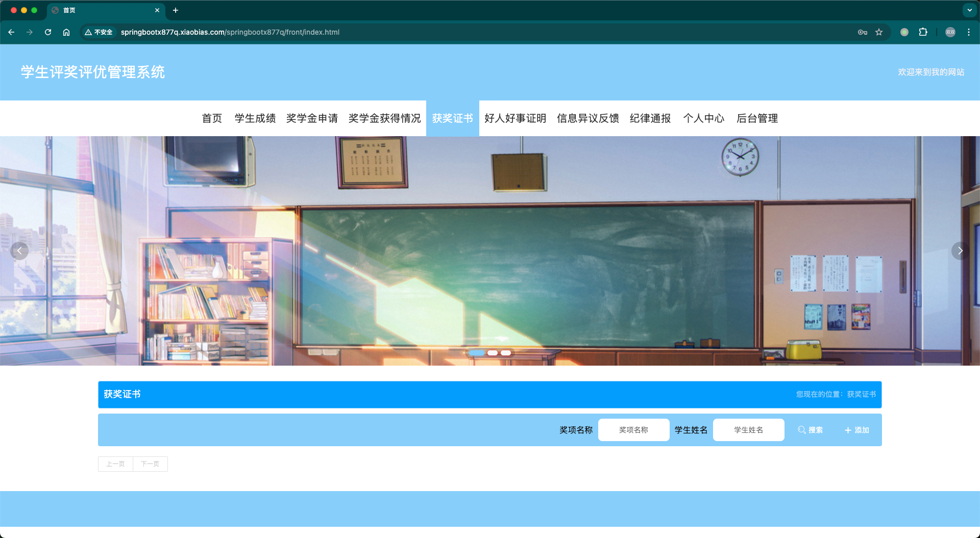Click the 添加 add button
Viewport: 980px width, 538px height.
point(857,430)
